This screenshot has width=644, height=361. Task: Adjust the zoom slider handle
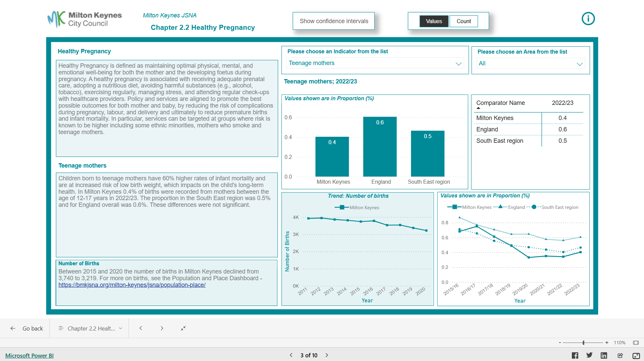[584, 343]
